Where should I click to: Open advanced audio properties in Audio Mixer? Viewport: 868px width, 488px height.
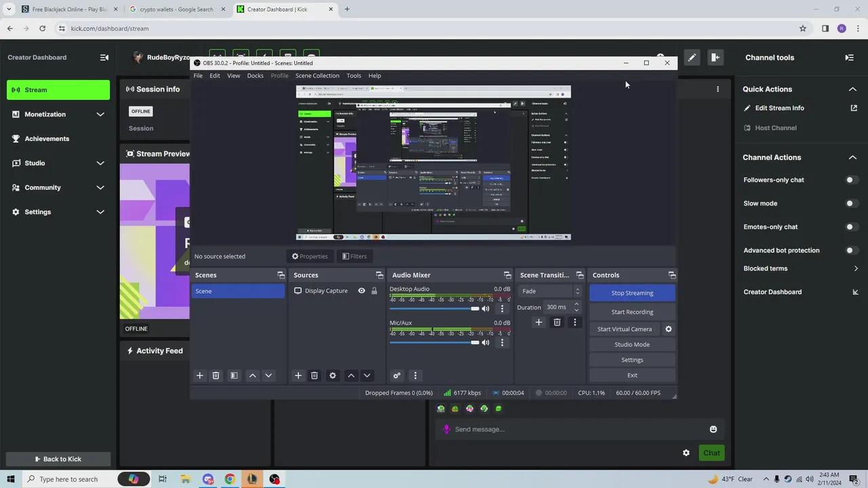[397, 375]
